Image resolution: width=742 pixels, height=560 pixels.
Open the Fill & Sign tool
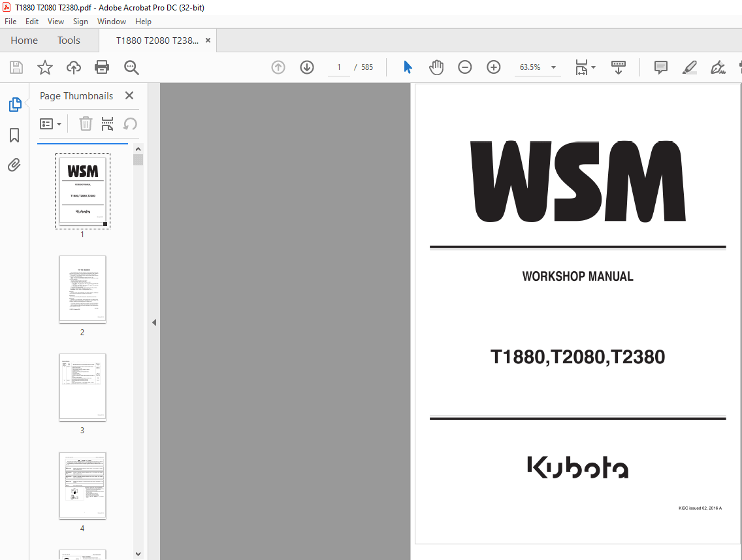(718, 67)
